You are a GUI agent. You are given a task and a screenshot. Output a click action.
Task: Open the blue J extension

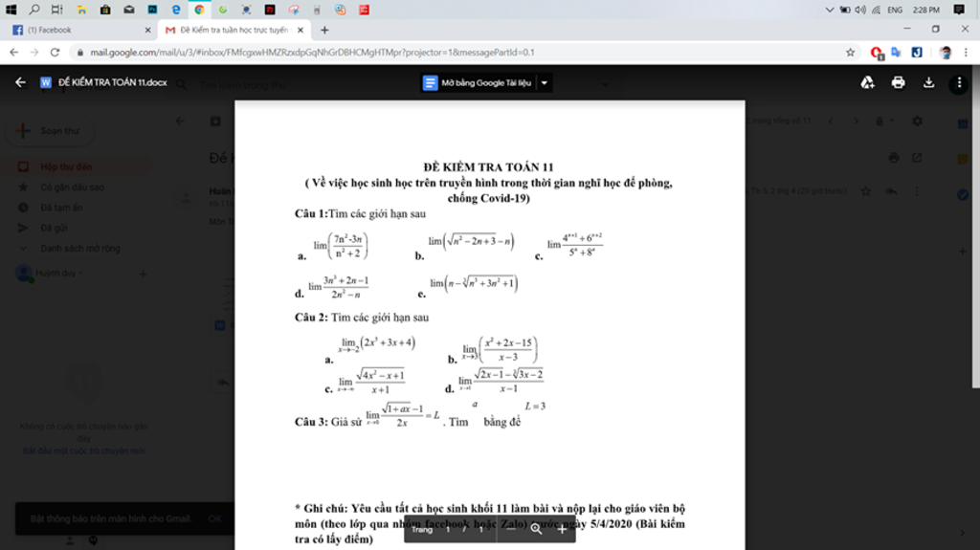[917, 53]
